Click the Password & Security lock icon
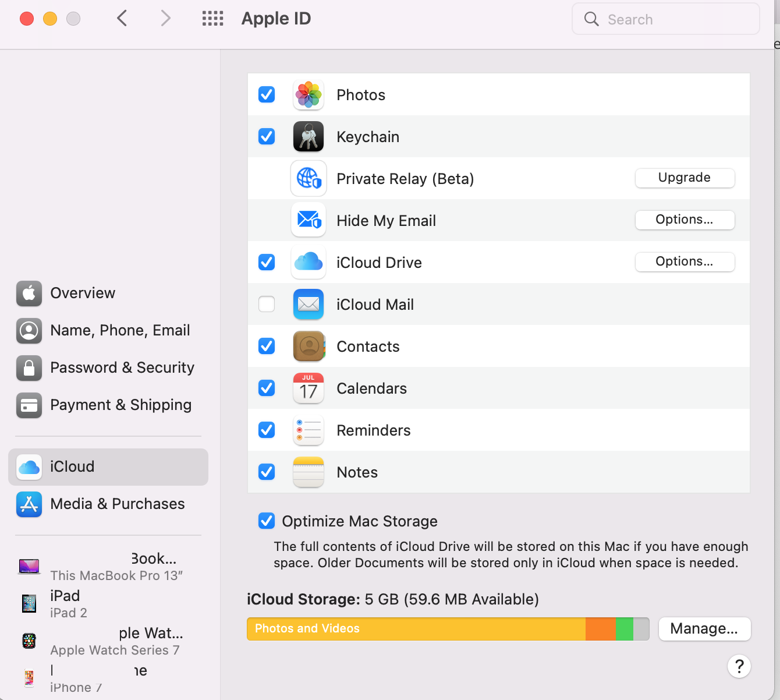 point(29,368)
